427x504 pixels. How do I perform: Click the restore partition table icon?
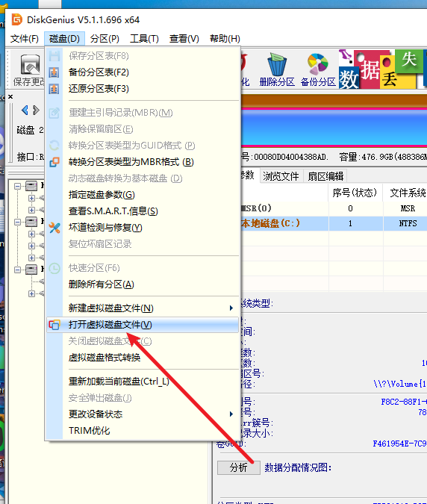click(x=54, y=89)
